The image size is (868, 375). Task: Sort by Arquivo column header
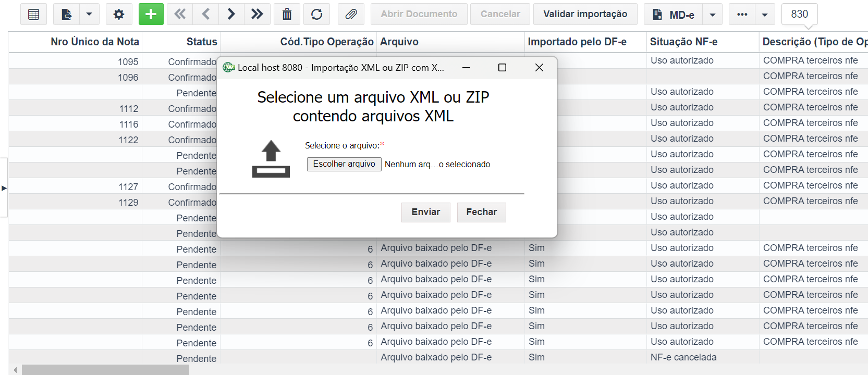point(450,42)
